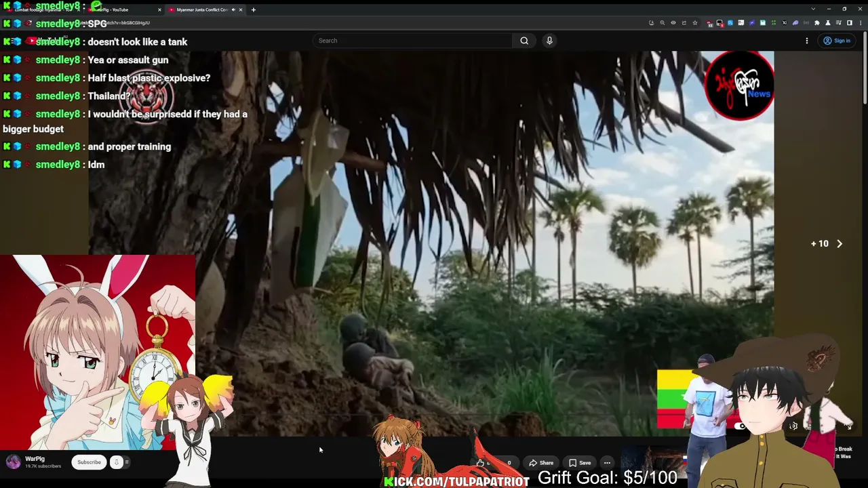Share this page from the address bar
This screenshot has width=868, height=488.
[x=684, y=23]
